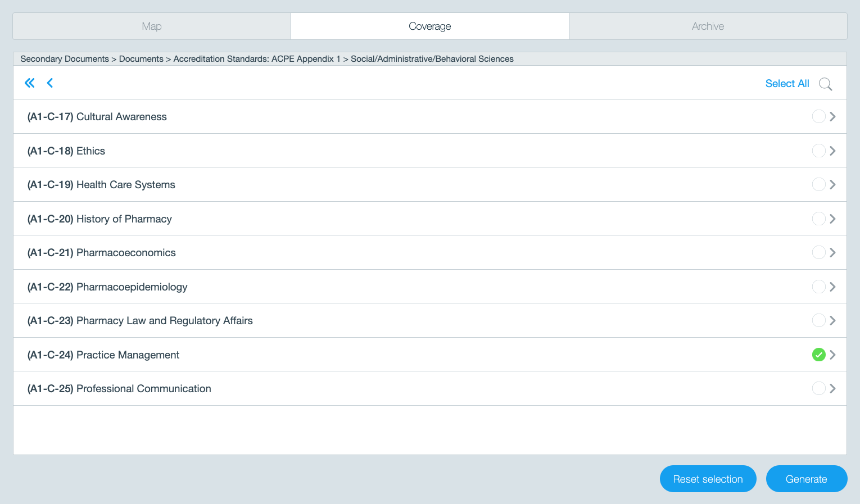Click the (A1-C-22) Pharmacoepidemiology text
The image size is (860, 504).
[x=107, y=287]
